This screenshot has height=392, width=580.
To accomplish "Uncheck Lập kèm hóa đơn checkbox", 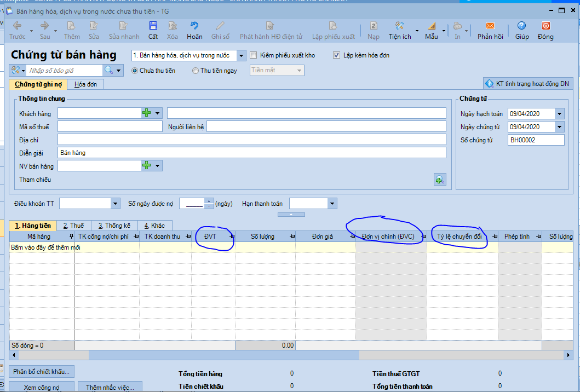I will click(337, 55).
